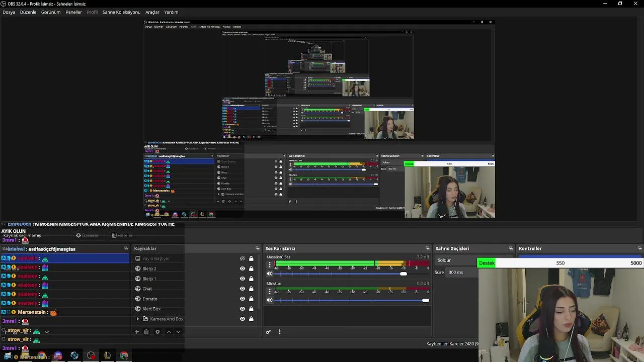
Task: Open source properties gear in Kaynaklar toolbar
Action: tap(157, 332)
